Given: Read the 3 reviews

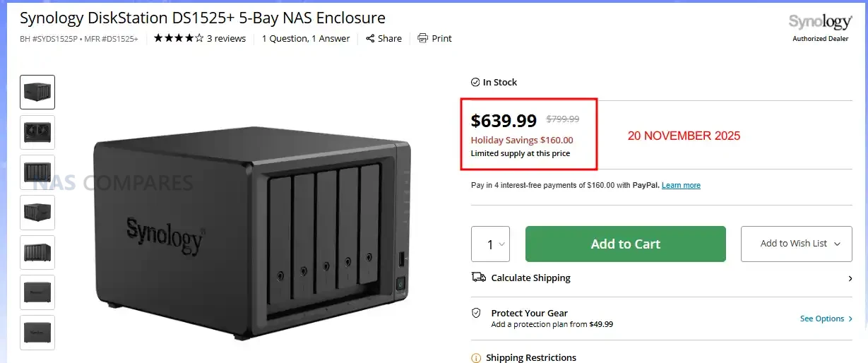Looking at the screenshot, I should (226, 39).
